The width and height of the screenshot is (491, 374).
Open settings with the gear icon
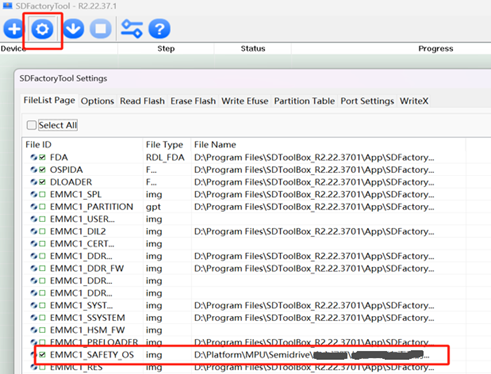[x=42, y=29]
